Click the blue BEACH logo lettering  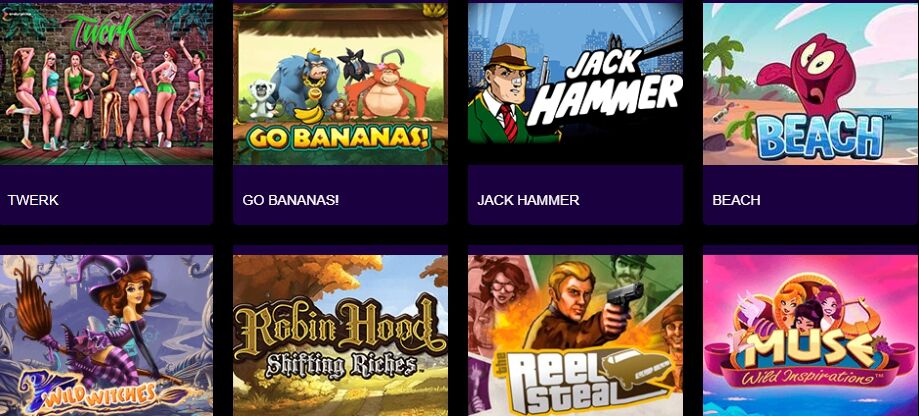[820, 136]
